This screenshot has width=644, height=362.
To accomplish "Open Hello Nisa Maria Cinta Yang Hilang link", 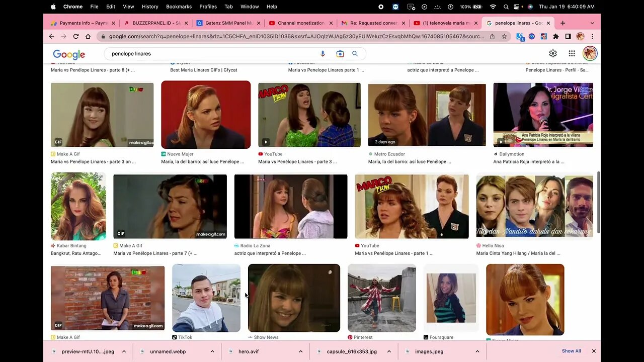I will [518, 253].
